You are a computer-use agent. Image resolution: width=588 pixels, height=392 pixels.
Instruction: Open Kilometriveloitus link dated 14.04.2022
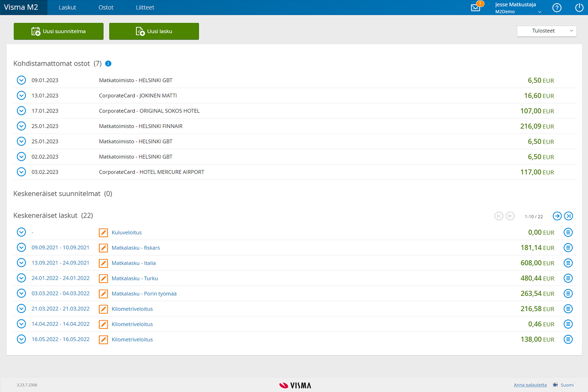tap(132, 324)
